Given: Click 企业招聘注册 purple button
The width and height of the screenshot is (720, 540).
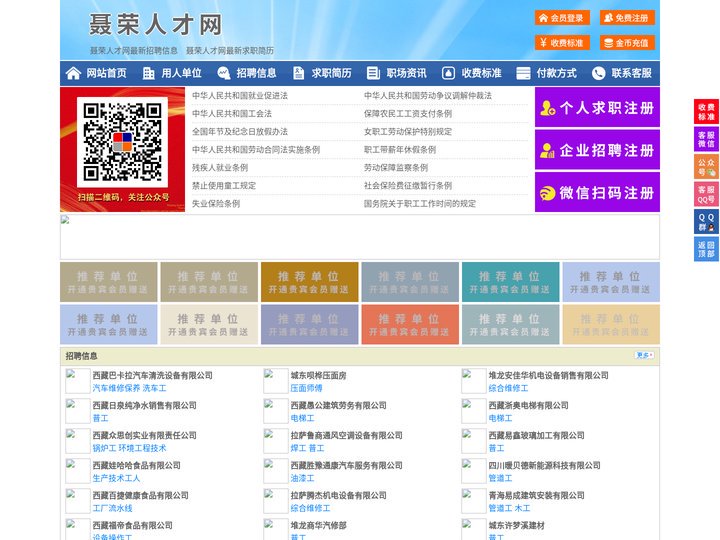Looking at the screenshot, I should 597,150.
